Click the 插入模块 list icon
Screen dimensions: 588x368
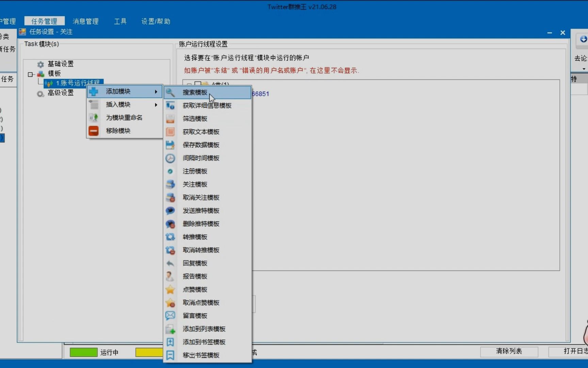coord(94,105)
